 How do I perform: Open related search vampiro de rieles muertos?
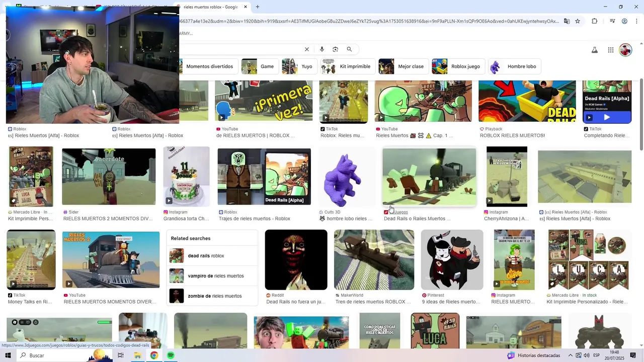[x=212, y=276]
